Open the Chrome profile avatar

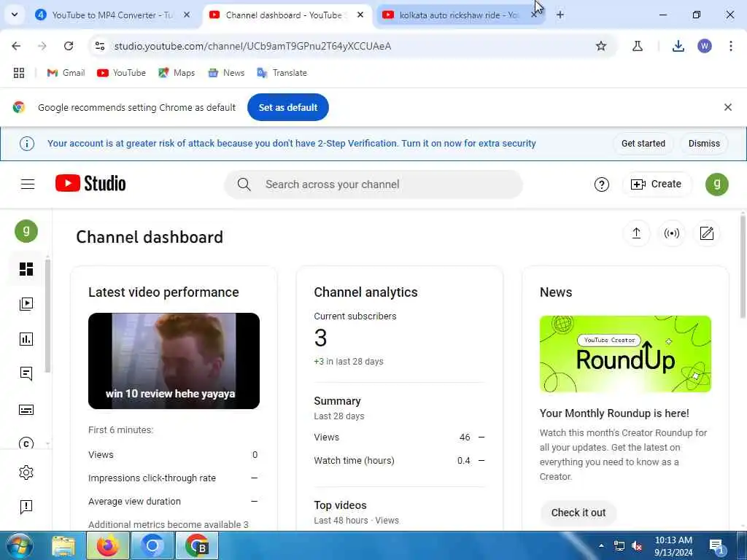click(705, 46)
